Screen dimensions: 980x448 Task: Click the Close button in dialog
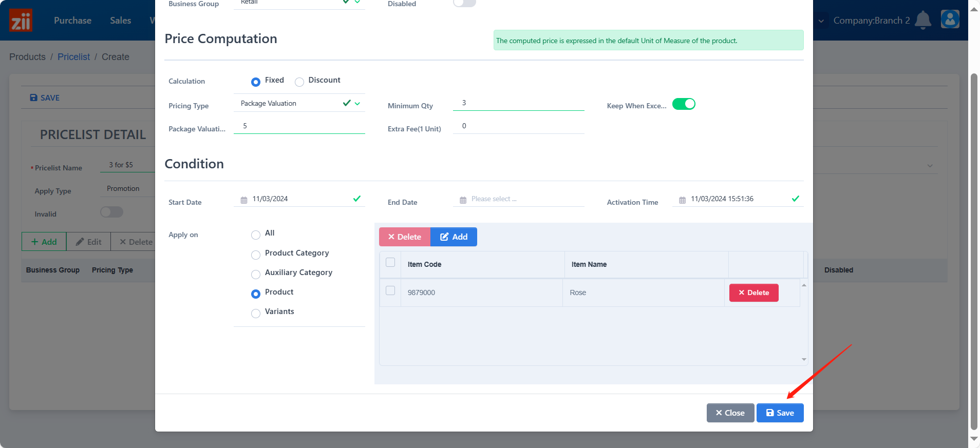730,413
